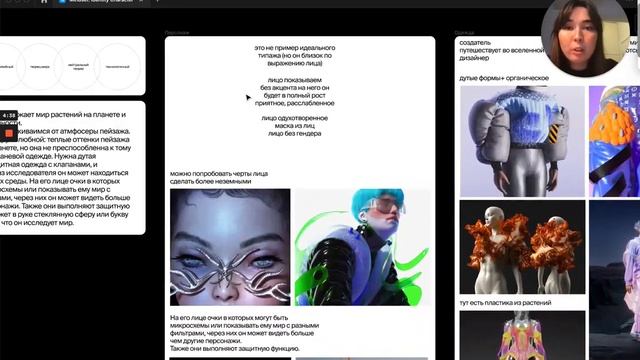Select the long plant-world description card on left
The image size is (640, 360).
tap(73, 168)
